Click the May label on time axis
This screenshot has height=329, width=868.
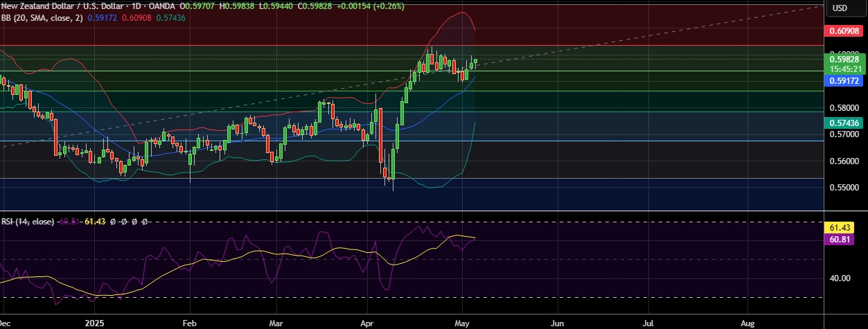[x=462, y=323]
